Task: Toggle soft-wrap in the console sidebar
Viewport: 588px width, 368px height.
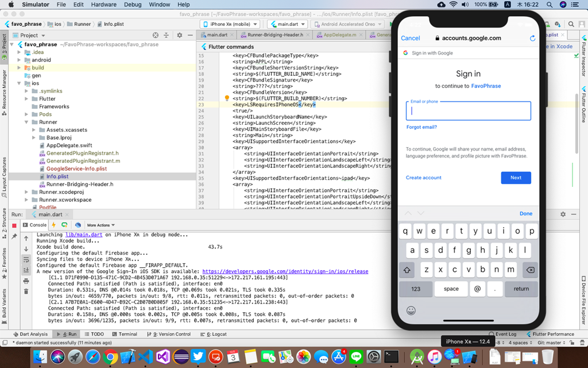Action: pyautogui.click(x=26, y=260)
